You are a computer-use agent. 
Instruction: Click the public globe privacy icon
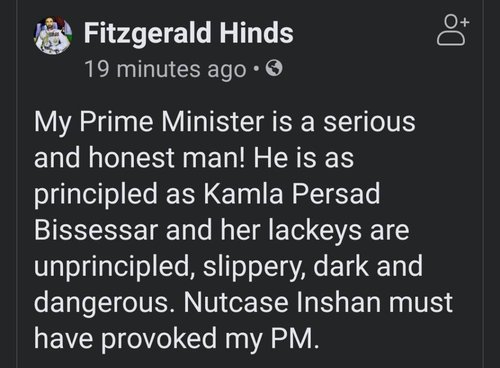pyautogui.click(x=274, y=69)
